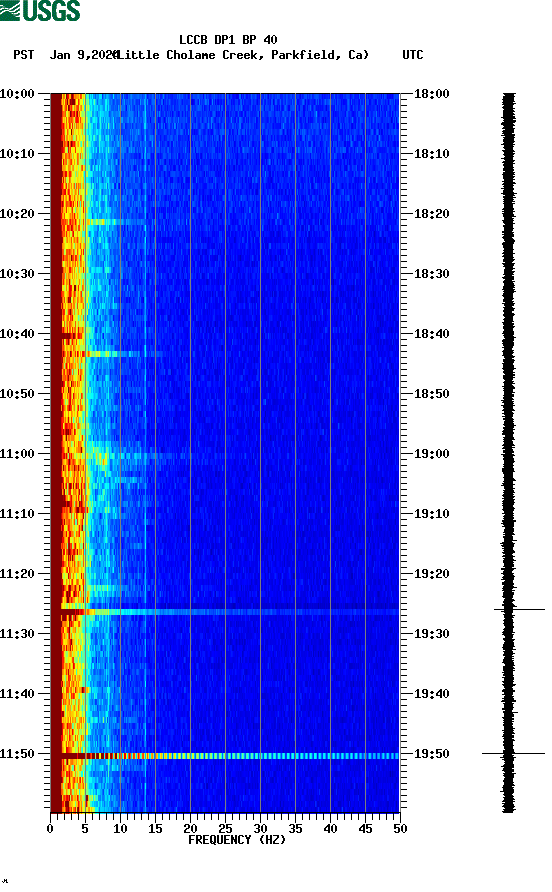Viewport: 552px width, 892px height.
Task: Click the 18:20 UTC time label
Action: tap(431, 214)
